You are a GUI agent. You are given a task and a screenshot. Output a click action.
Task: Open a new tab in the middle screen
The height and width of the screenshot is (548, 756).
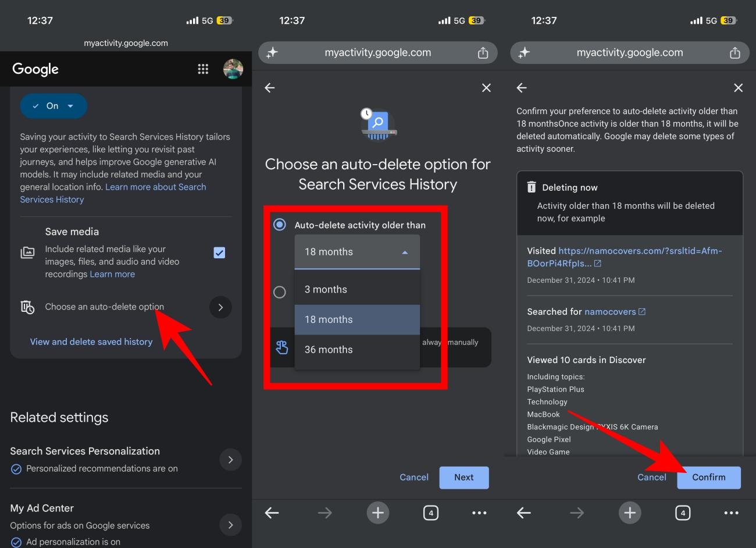(378, 513)
